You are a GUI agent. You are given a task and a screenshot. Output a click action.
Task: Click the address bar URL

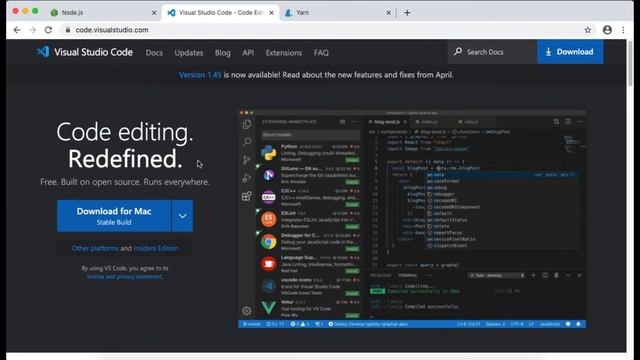(x=112, y=30)
